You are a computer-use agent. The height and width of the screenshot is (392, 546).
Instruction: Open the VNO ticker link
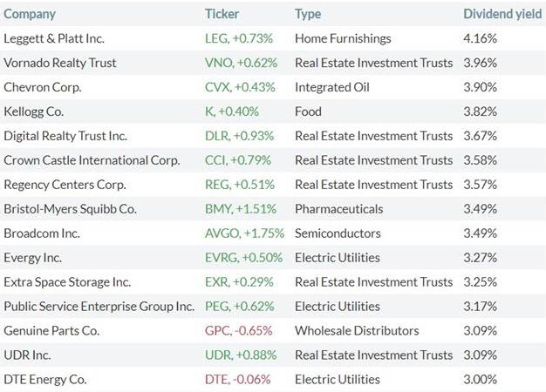point(241,63)
